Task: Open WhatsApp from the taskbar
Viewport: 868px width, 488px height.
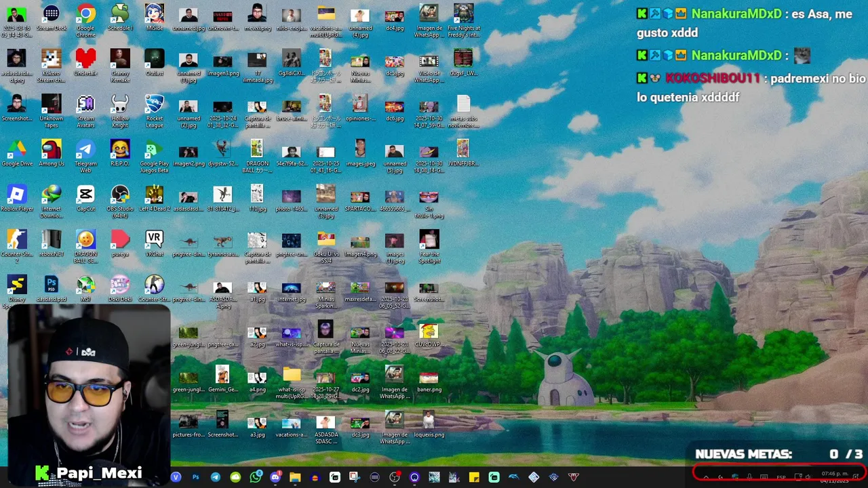Action: (x=255, y=477)
